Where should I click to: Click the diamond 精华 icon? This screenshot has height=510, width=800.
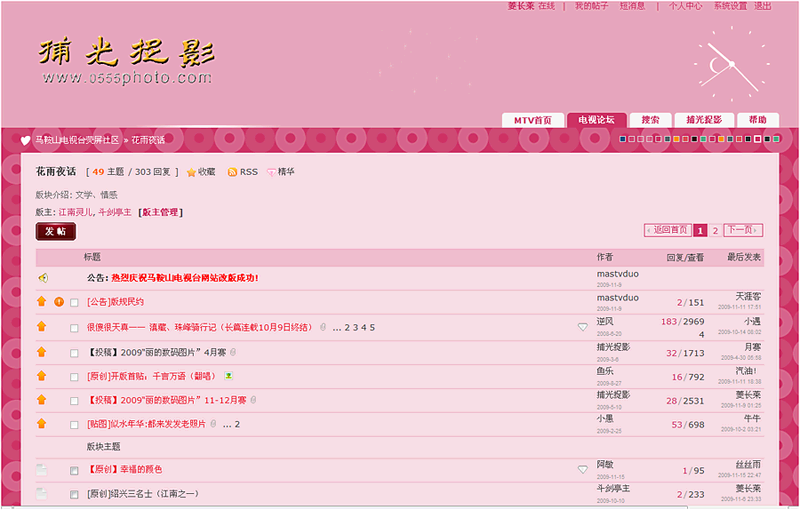(271, 172)
